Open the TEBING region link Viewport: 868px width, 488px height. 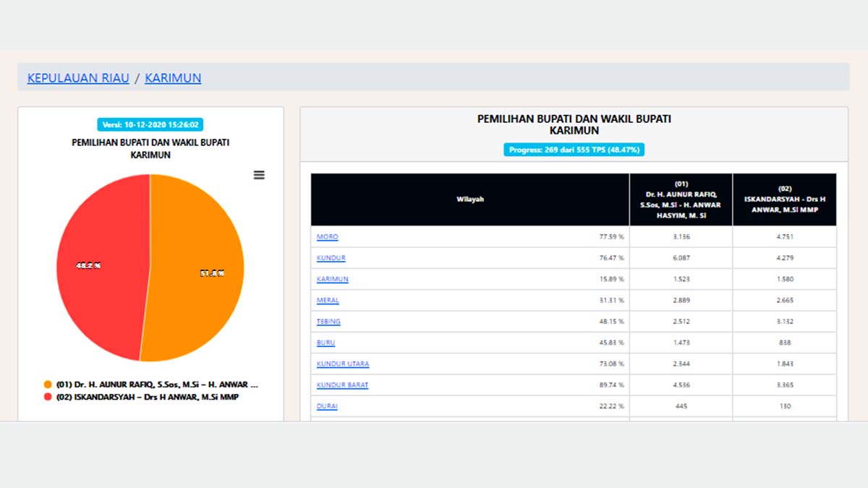click(328, 321)
